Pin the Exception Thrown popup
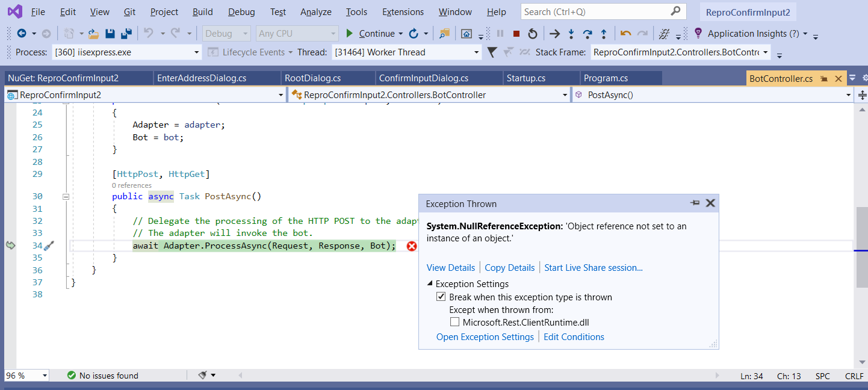The height and width of the screenshot is (390, 868). (x=695, y=203)
